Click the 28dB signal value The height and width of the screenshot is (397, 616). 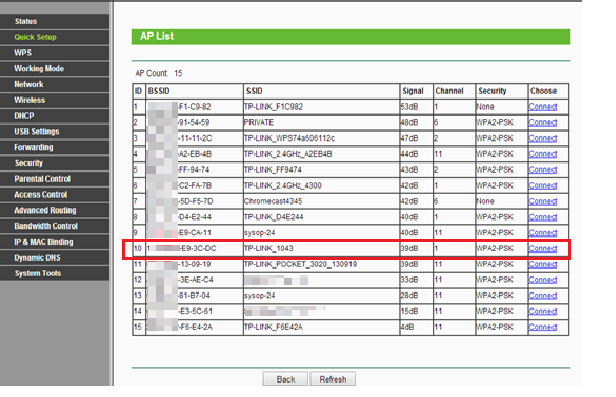tap(409, 295)
